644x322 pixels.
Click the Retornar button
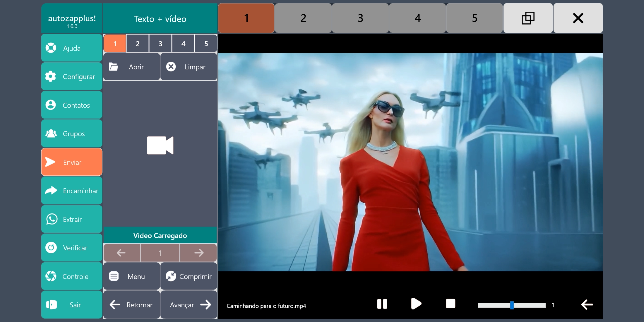(x=131, y=305)
